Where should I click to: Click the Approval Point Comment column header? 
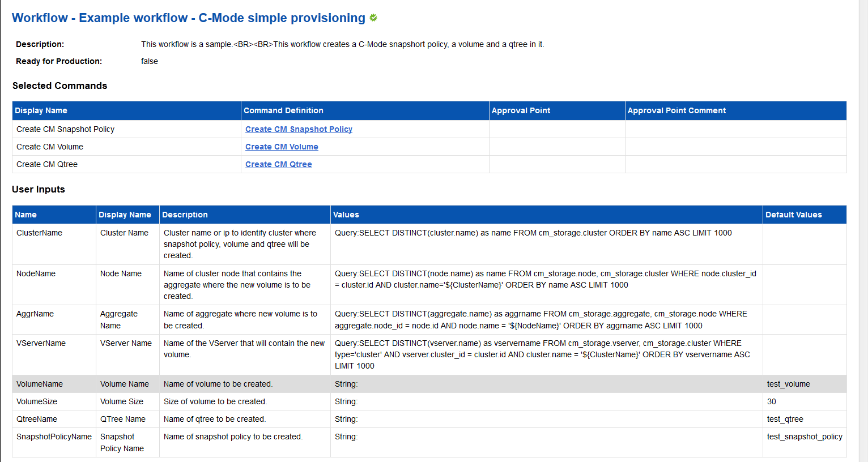point(676,110)
